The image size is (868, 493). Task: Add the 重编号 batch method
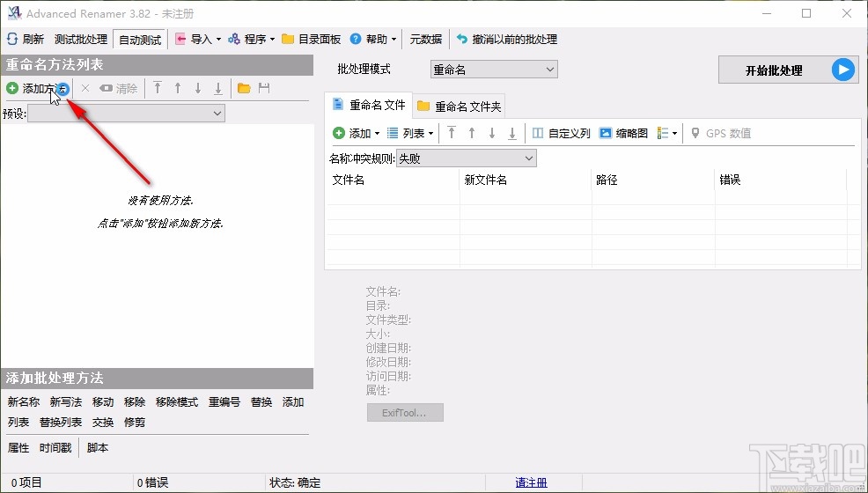[224, 402]
